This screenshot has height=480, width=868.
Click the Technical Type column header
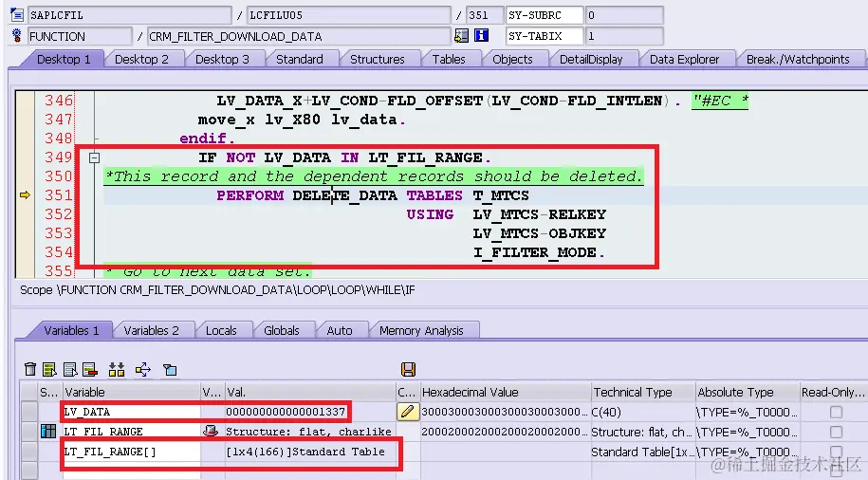pos(642,392)
